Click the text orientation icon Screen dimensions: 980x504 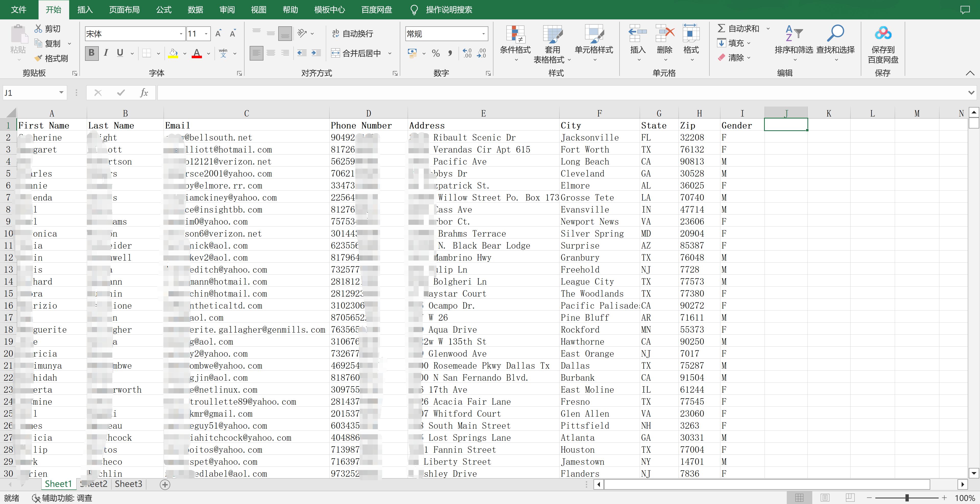click(x=302, y=33)
